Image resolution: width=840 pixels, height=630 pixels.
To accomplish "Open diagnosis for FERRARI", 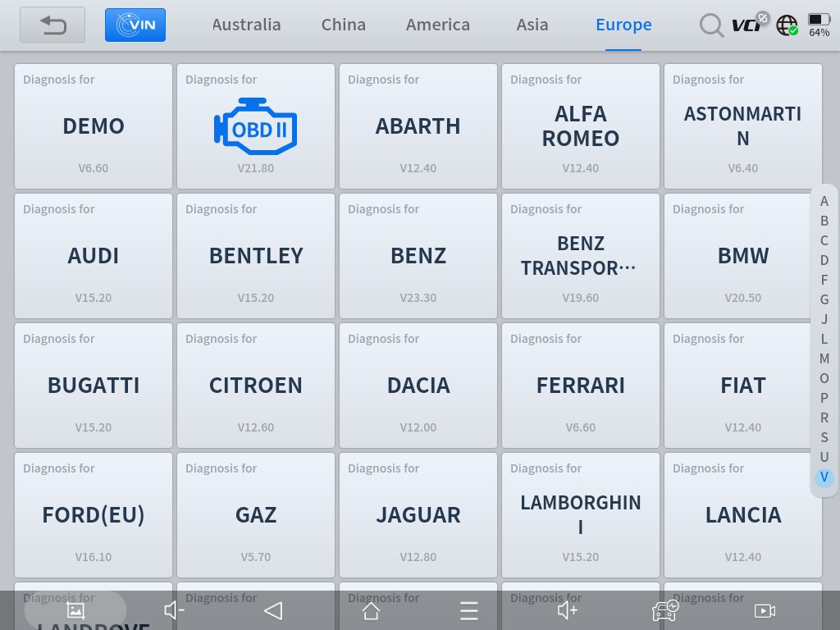I will tap(581, 386).
